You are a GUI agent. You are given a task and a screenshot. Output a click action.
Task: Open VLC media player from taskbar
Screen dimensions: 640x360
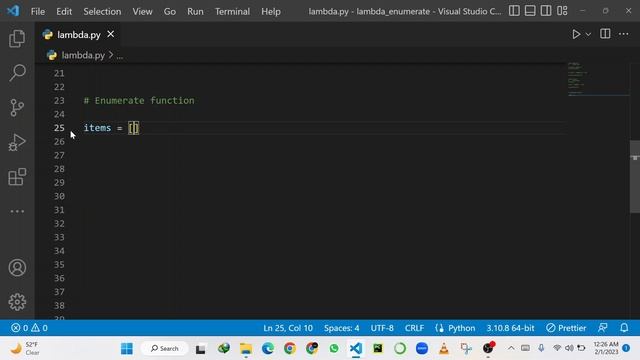click(444, 349)
